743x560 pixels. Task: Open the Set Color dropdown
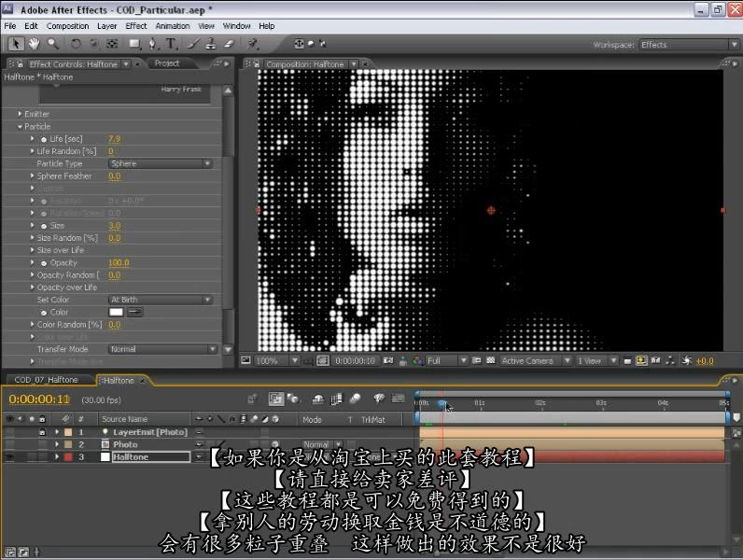tap(161, 300)
